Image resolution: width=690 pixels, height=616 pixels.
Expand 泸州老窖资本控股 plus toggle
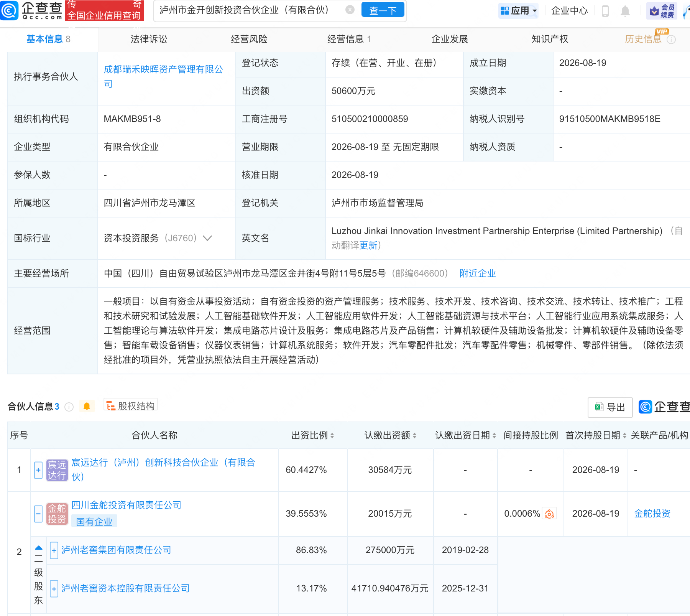54,589
